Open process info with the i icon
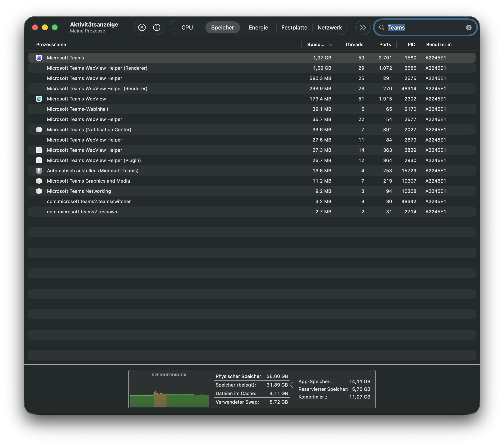The width and height of the screenshot is (504, 446). (157, 27)
